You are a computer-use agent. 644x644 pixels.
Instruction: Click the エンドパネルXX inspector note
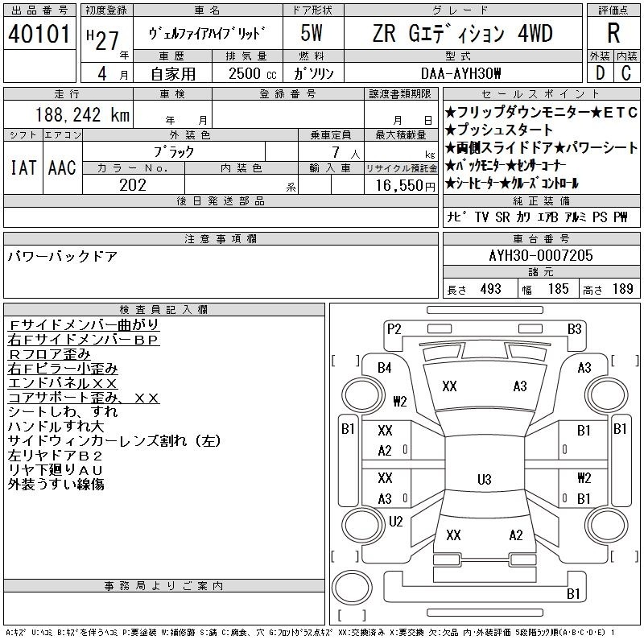[x=63, y=383]
